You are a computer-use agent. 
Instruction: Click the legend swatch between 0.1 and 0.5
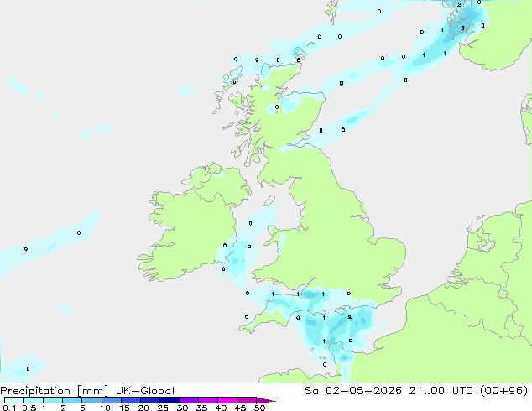(x=14, y=400)
